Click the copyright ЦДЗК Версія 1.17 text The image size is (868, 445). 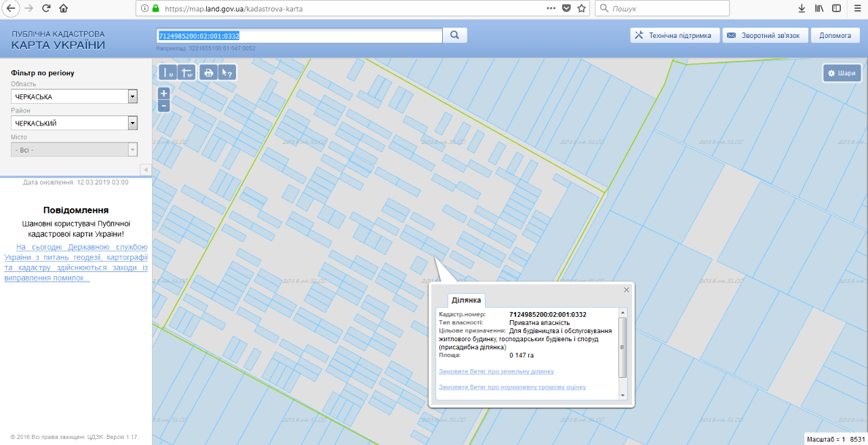pos(75,438)
